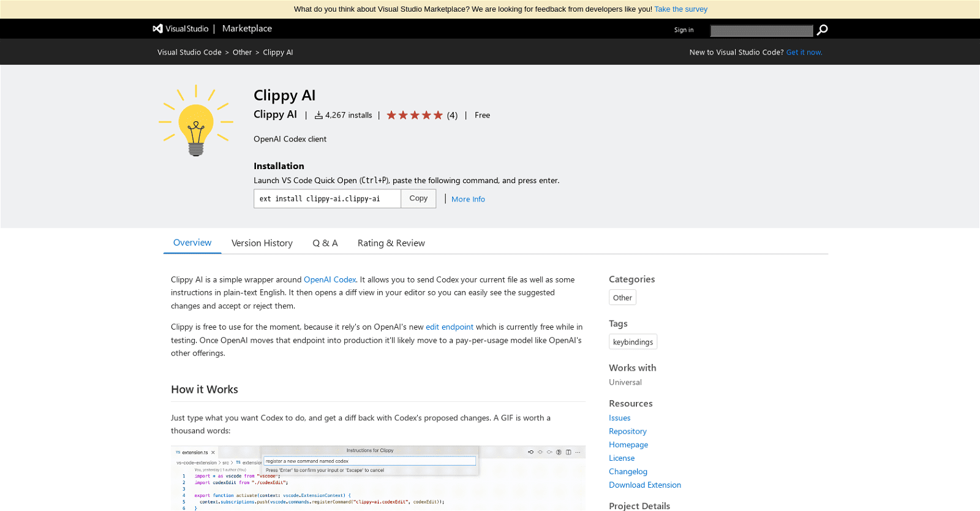
Task: Select the ext install command field
Action: click(x=327, y=199)
